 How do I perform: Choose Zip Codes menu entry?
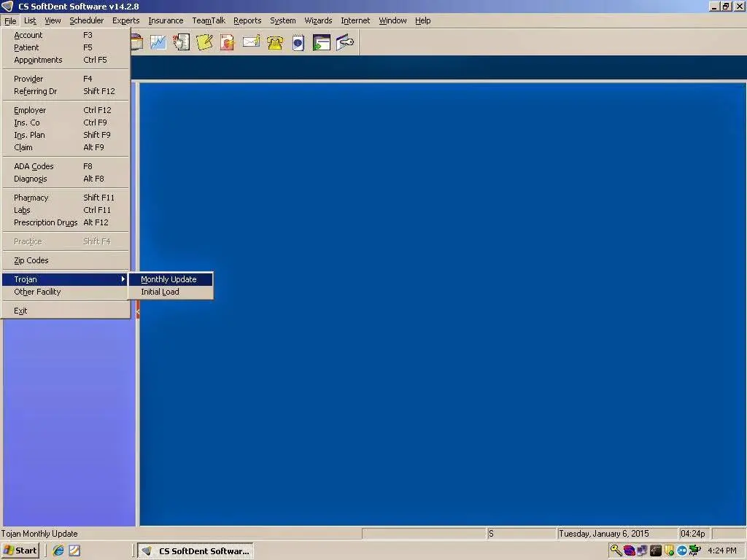(x=66, y=260)
